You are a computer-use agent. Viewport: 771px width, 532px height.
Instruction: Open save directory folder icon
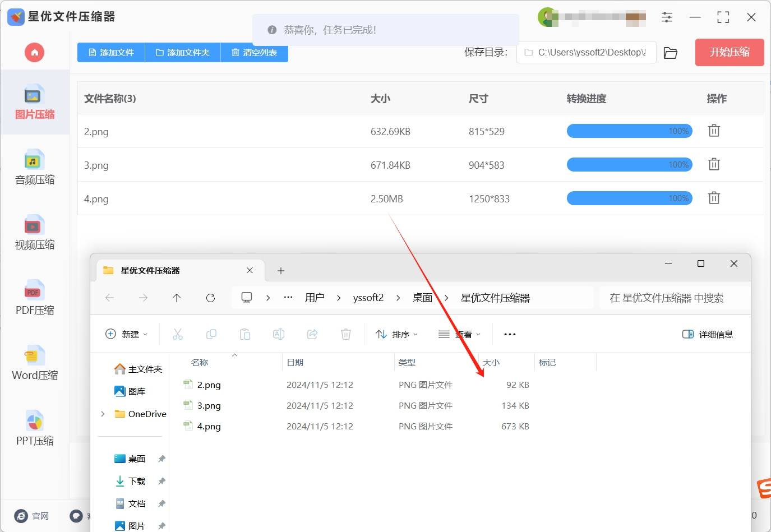coord(670,53)
